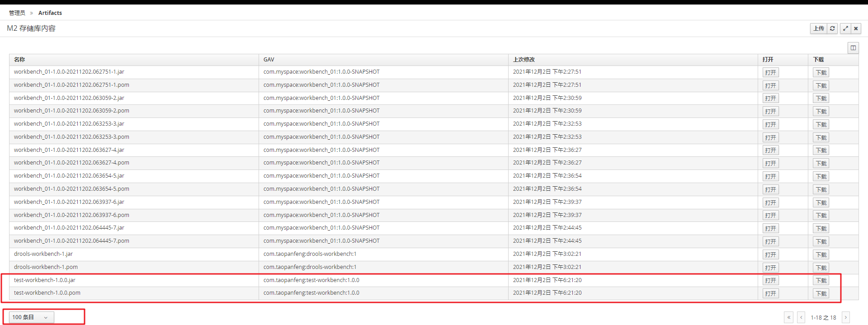868x325 pixels.
Task: Open workbench_01 063654-5.pom with 打开
Action: [x=771, y=190]
